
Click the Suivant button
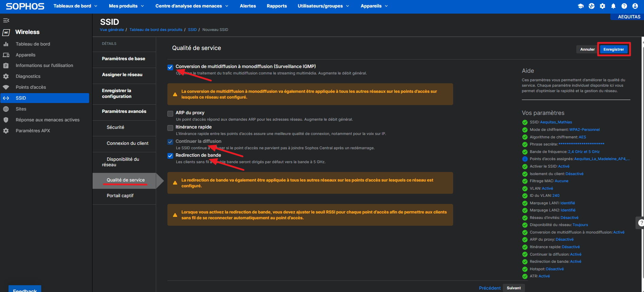tap(514, 288)
